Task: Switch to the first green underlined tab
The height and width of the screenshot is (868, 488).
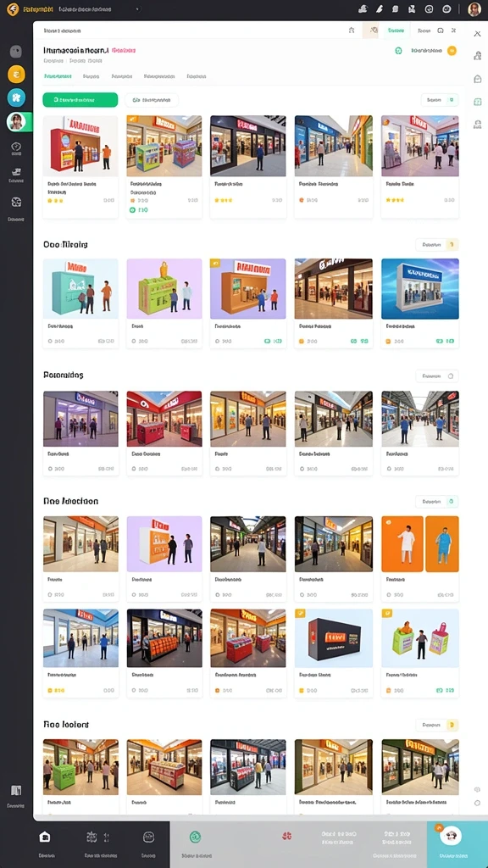Action: click(x=58, y=76)
